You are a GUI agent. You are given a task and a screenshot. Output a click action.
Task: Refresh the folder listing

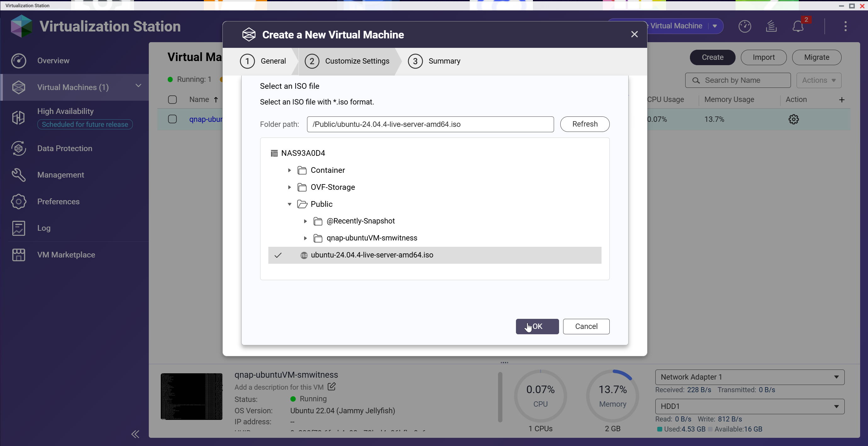[x=585, y=124]
